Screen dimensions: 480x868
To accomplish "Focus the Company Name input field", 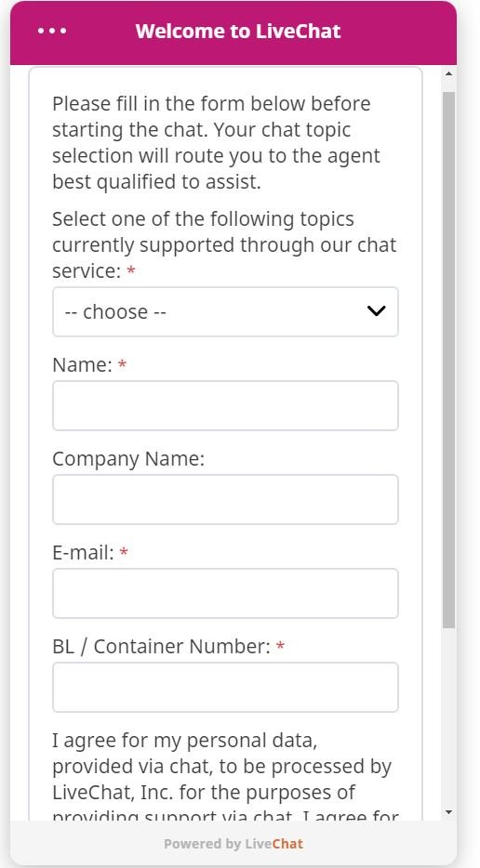I will 225,499.
